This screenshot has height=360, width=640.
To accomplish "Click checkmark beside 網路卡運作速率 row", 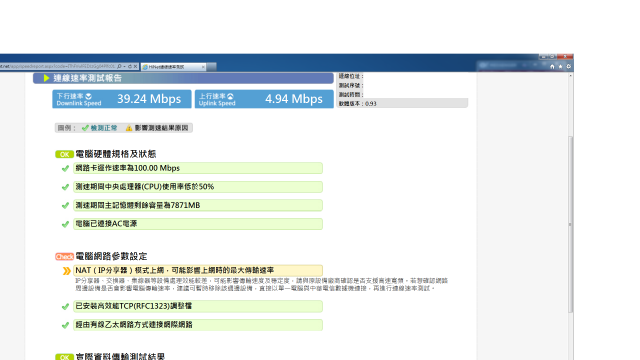I will tap(65, 168).
